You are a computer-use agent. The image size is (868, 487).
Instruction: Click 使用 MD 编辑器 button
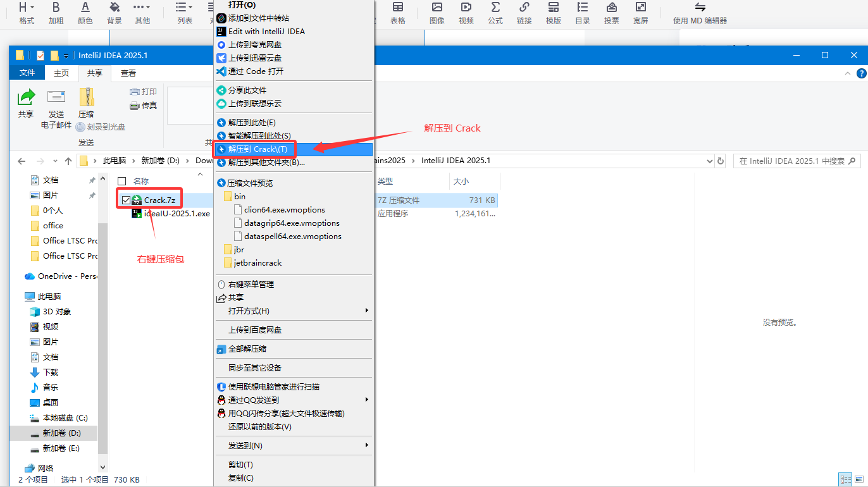(x=700, y=13)
